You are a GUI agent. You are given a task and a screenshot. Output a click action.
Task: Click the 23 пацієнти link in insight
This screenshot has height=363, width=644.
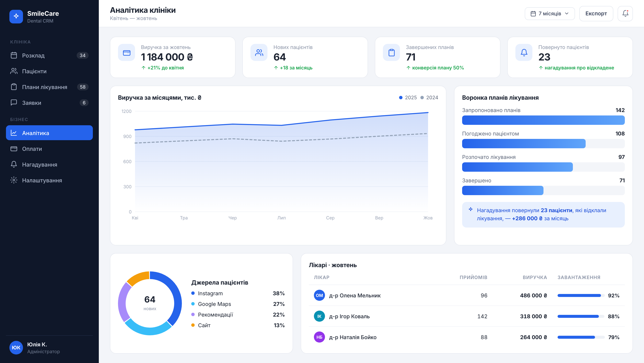point(556,210)
